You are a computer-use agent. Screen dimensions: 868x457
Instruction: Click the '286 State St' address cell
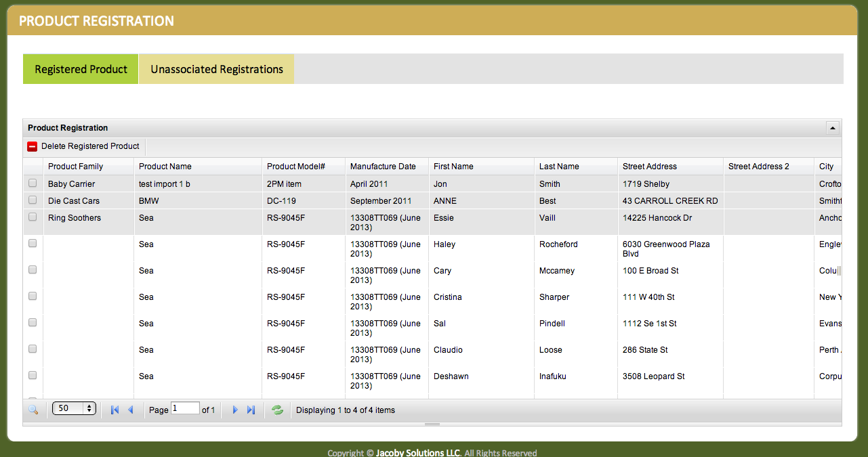pyautogui.click(x=671, y=354)
